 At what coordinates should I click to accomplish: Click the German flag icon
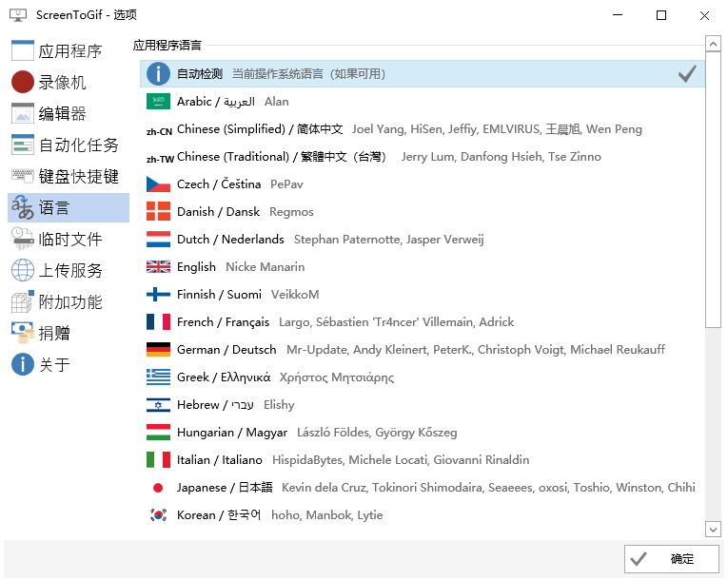click(x=158, y=349)
